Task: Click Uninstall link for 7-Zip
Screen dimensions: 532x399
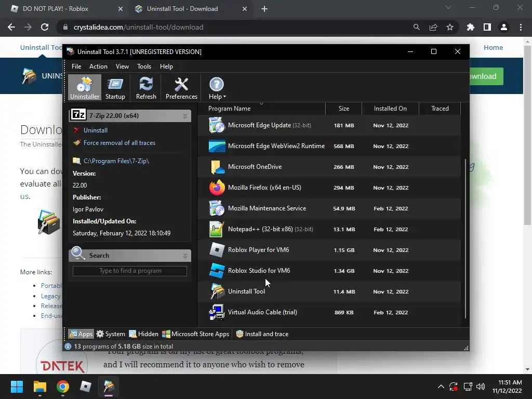Action: 96,130
